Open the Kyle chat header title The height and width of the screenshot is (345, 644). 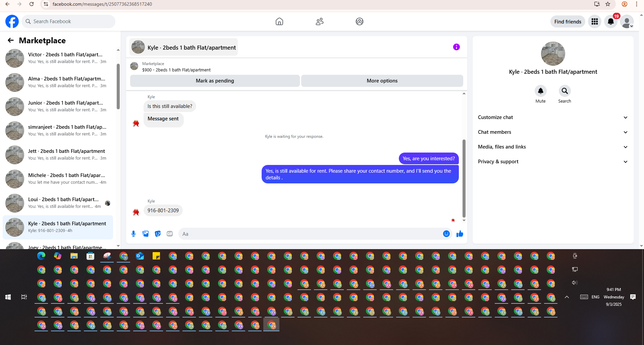tap(184, 47)
